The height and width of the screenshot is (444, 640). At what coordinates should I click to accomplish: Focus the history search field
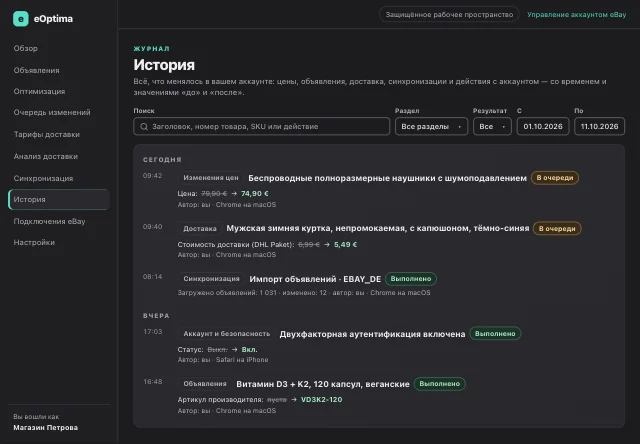[261, 127]
